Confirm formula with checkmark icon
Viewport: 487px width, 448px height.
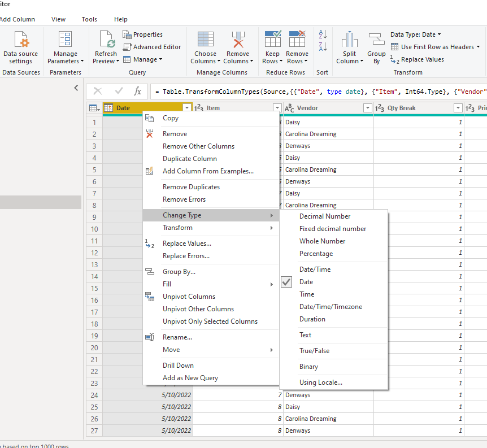119,91
